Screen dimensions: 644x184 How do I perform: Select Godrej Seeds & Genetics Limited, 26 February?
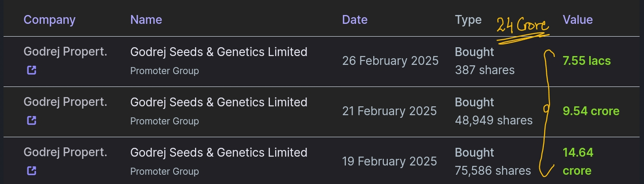tap(219, 52)
